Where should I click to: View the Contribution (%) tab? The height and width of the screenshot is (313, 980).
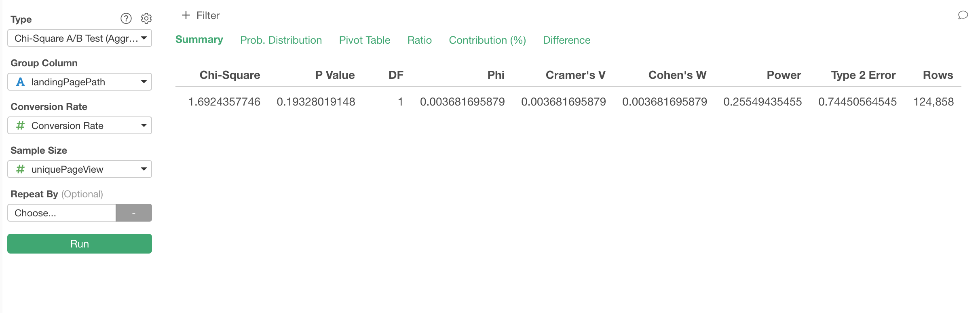(487, 40)
